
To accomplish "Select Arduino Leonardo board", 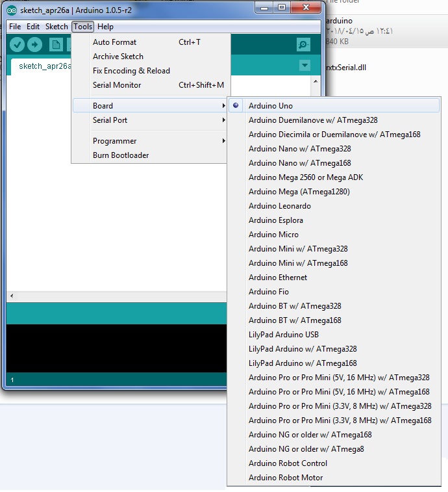I will point(334,206).
